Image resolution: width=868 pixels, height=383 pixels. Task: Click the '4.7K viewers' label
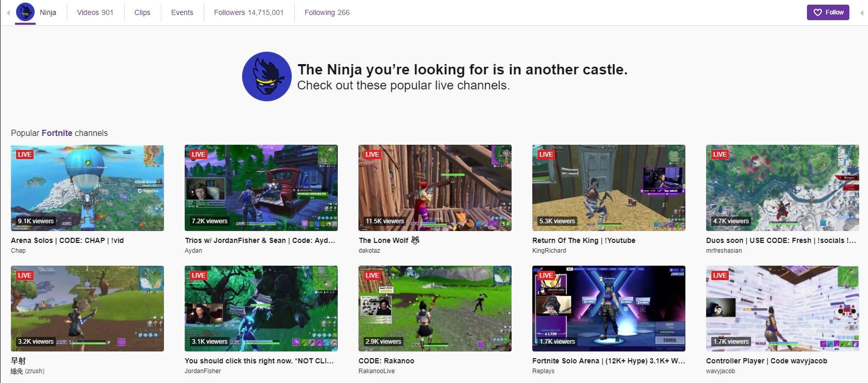click(x=731, y=221)
